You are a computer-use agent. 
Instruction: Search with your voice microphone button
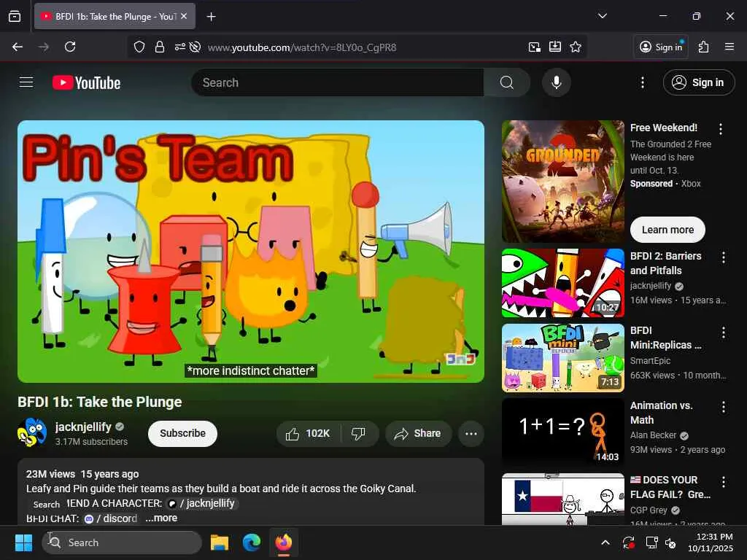(556, 82)
